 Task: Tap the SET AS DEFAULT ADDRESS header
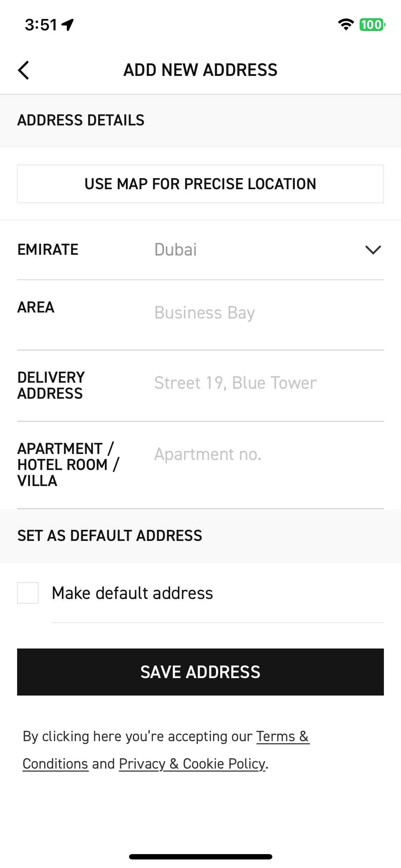[110, 536]
